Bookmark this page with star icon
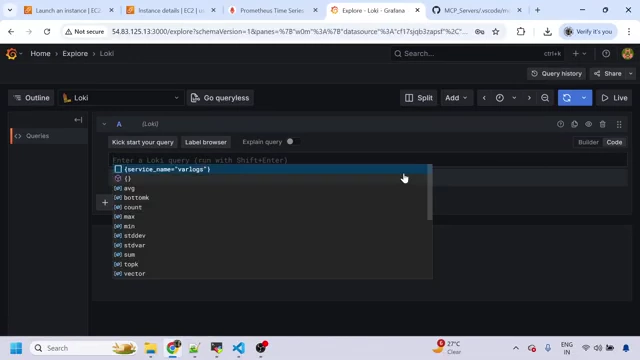This screenshot has width=640, height=360. (496, 31)
